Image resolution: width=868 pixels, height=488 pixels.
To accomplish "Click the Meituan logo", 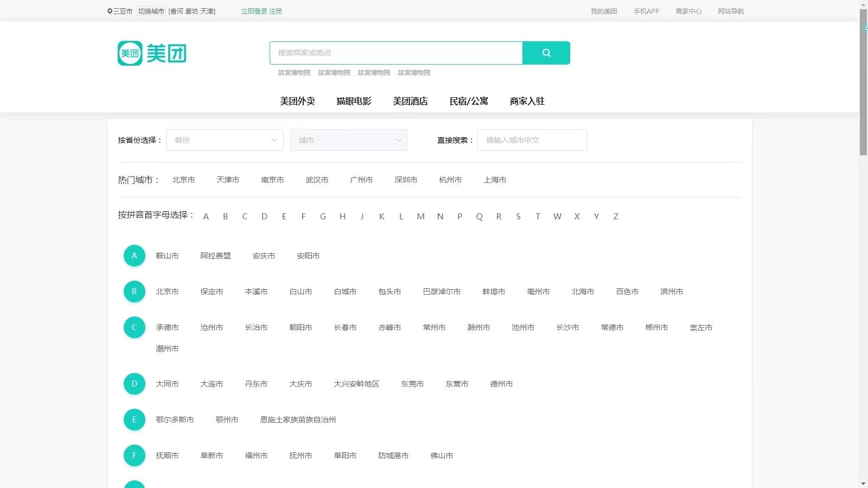I will 152,53.
